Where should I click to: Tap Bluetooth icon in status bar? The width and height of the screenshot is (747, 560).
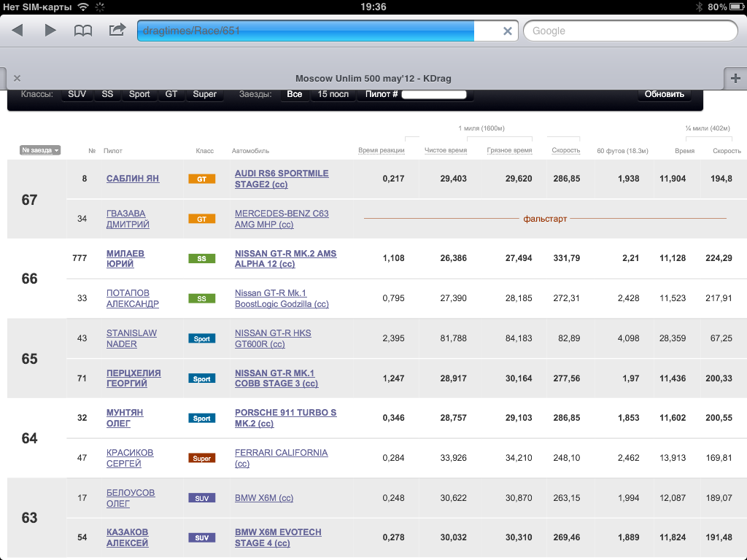coord(699,7)
